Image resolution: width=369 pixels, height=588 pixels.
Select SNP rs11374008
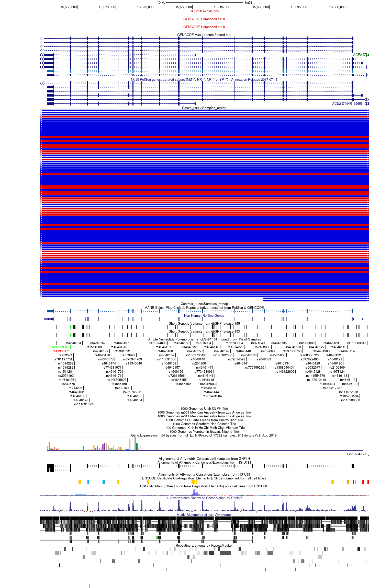click(158, 343)
